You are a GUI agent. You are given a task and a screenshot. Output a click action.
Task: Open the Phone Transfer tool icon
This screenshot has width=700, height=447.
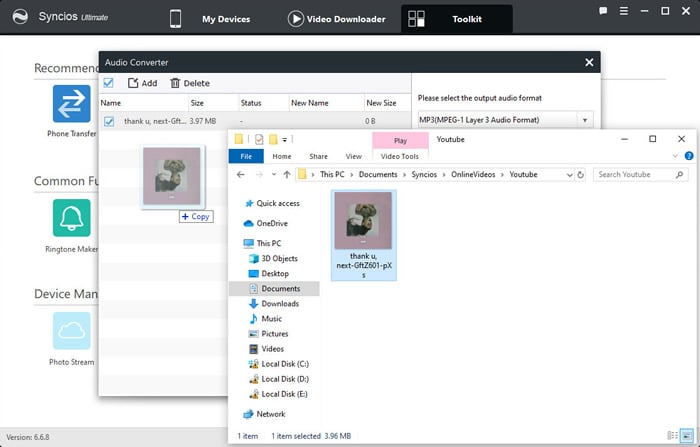71,104
